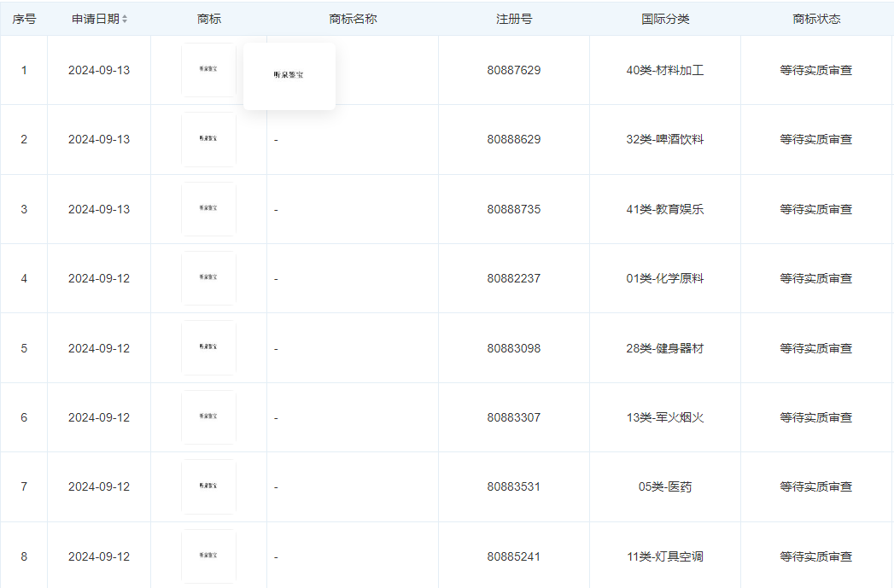Viewport: 894px width, 588px height.
Task: Click date 2024-09-13 in row 80888629
Action: 99,140
